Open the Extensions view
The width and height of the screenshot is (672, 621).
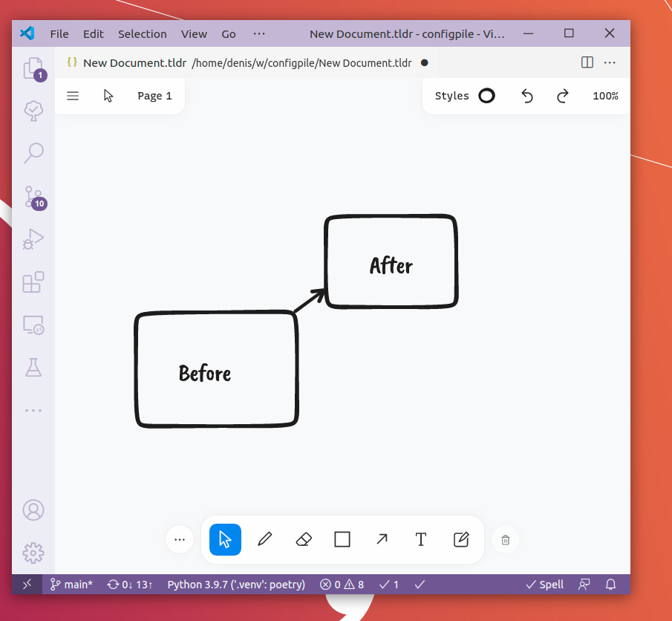33,282
